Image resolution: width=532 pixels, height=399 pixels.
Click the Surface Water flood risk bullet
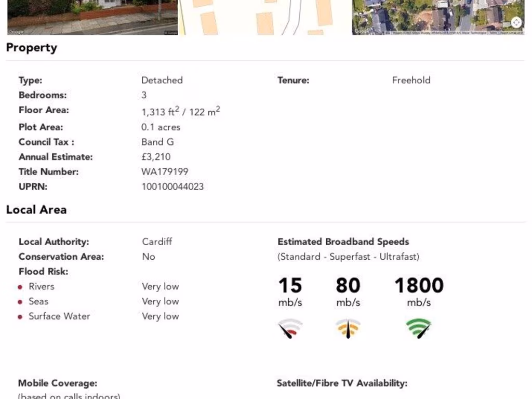tap(20, 317)
